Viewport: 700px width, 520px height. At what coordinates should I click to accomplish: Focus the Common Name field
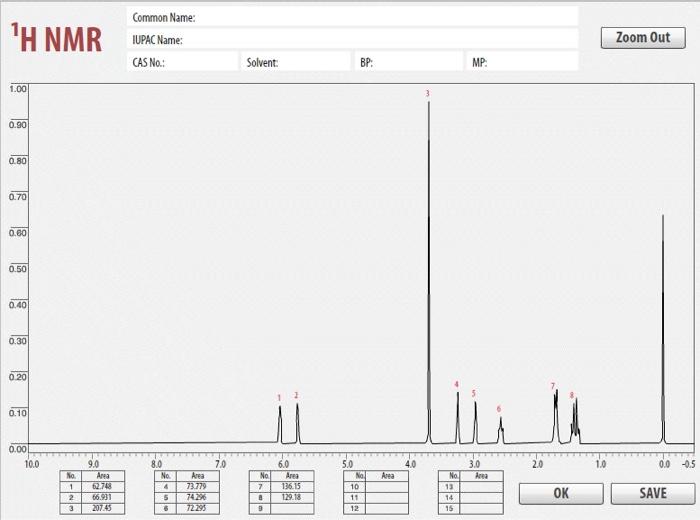pos(352,17)
